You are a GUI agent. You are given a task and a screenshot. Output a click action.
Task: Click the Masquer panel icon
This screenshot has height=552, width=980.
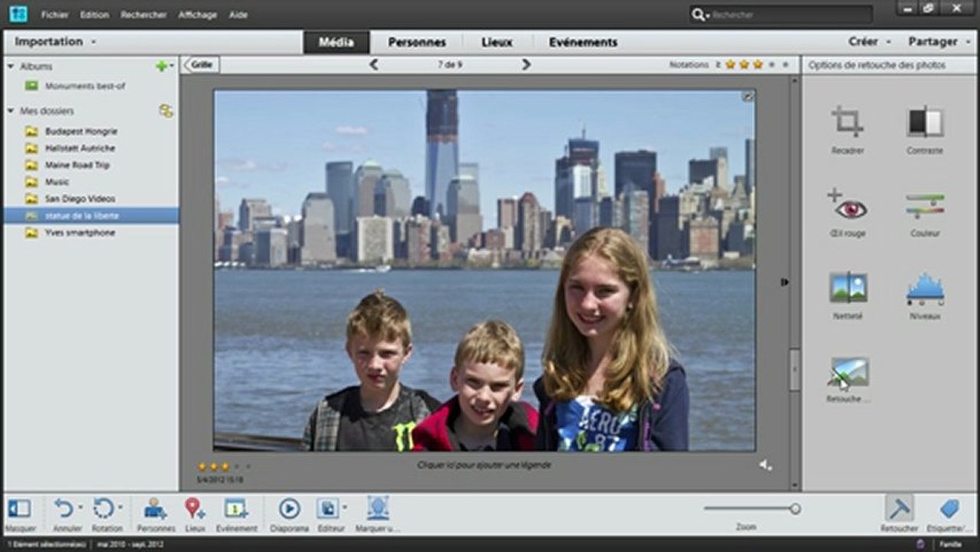pyautogui.click(x=19, y=508)
